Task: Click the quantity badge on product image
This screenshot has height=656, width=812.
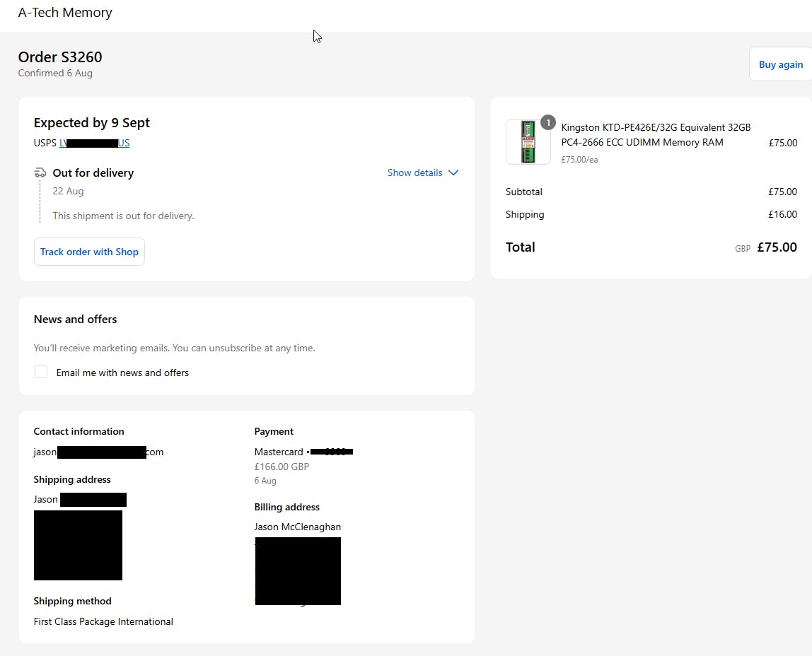Action: pyautogui.click(x=547, y=122)
